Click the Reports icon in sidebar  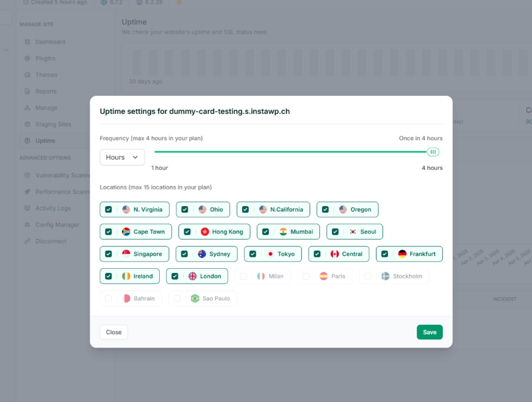(28, 92)
